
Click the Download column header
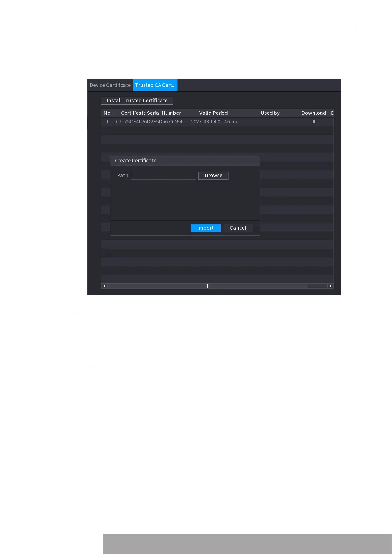point(314,113)
